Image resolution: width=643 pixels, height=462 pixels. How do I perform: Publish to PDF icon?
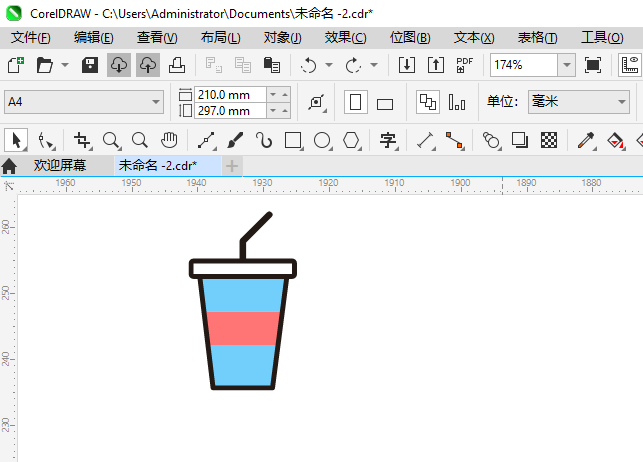pyautogui.click(x=465, y=65)
